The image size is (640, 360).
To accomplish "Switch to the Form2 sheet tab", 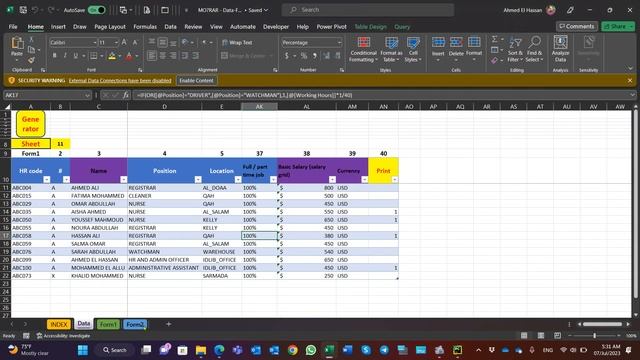I will [x=135, y=324].
